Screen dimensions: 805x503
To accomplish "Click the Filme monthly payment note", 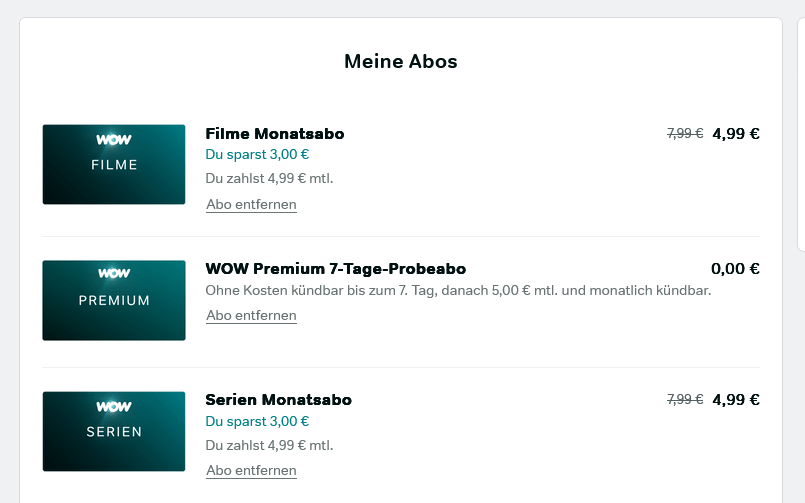I will coord(269,179).
